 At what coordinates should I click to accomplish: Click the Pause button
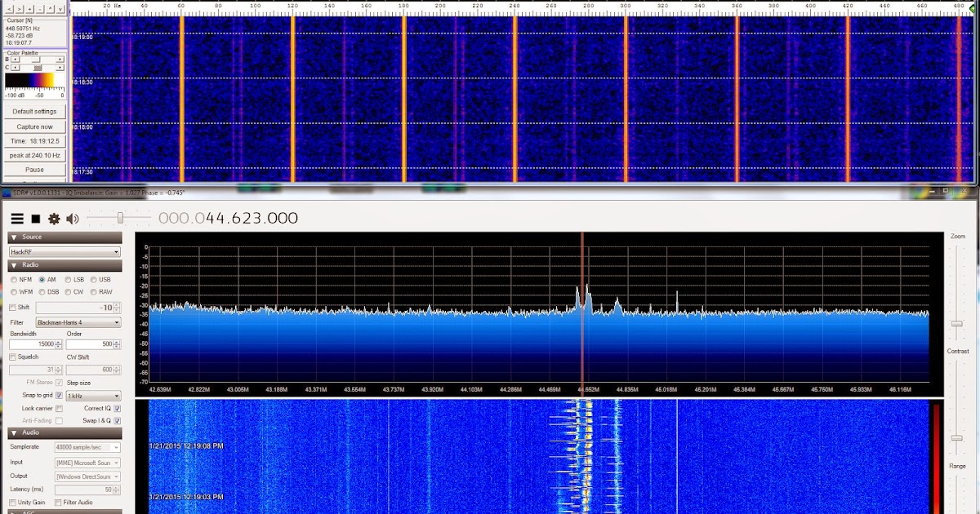[x=35, y=170]
